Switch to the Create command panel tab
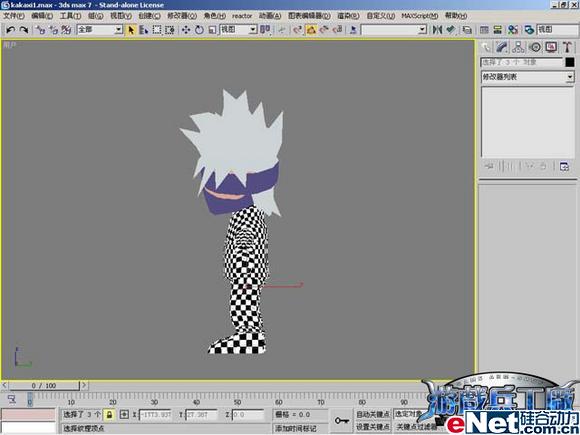Viewport: 580px width, 435px height. tap(486, 47)
